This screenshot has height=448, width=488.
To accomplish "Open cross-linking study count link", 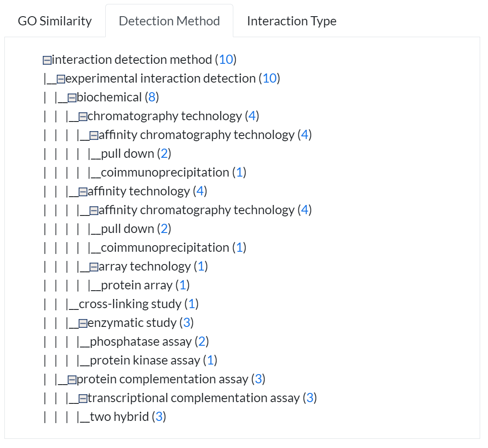I will (191, 304).
